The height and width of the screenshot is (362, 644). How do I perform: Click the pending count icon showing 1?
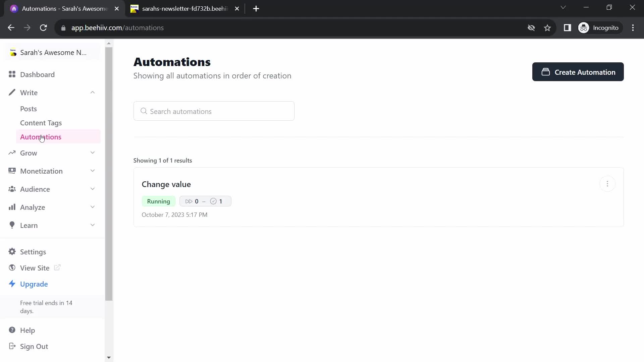click(x=217, y=201)
